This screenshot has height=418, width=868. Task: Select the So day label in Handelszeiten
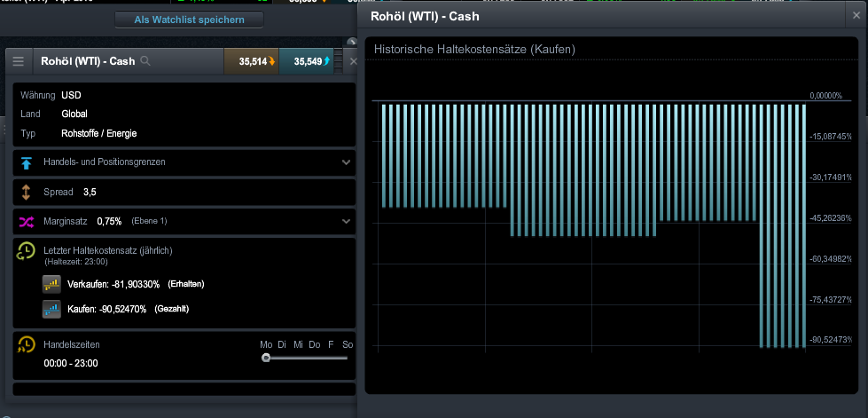(x=348, y=344)
